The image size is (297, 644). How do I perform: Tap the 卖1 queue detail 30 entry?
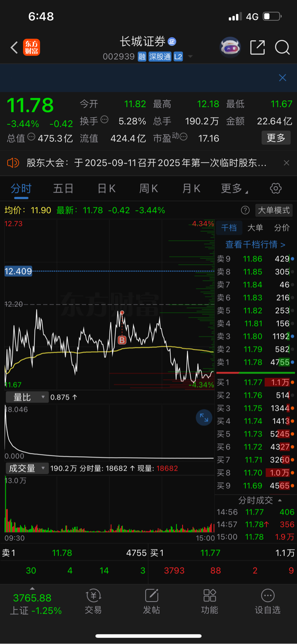pyautogui.click(x=31, y=570)
